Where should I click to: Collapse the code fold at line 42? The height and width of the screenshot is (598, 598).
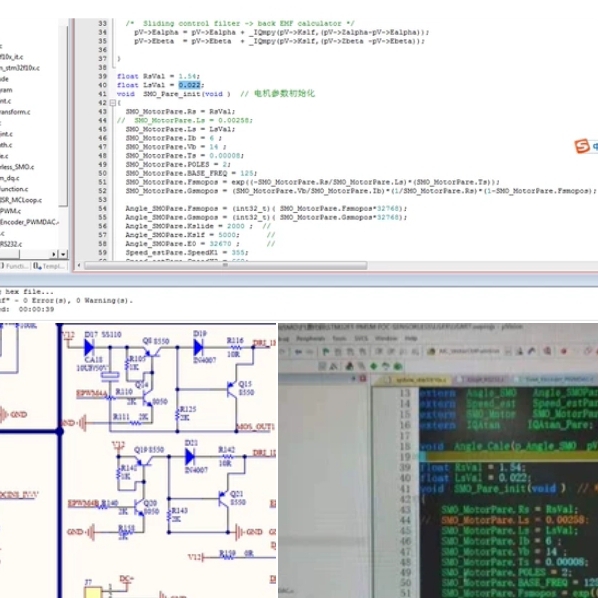point(113,103)
